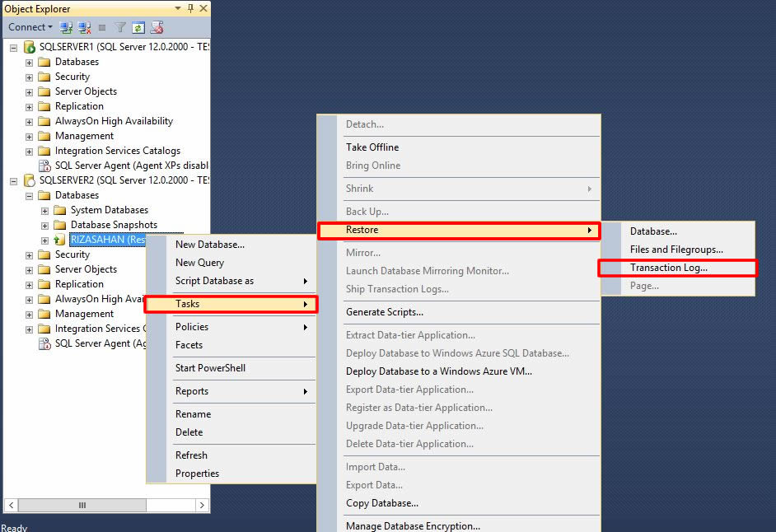This screenshot has width=776, height=532.
Task: Click Properties in the database context menu
Action: click(x=197, y=474)
